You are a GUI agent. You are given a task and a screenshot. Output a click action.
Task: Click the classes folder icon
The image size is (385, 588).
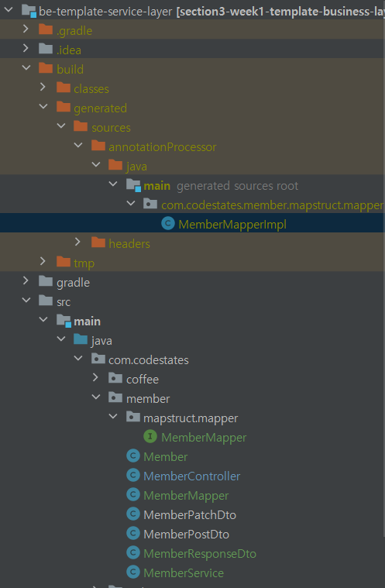(64, 88)
